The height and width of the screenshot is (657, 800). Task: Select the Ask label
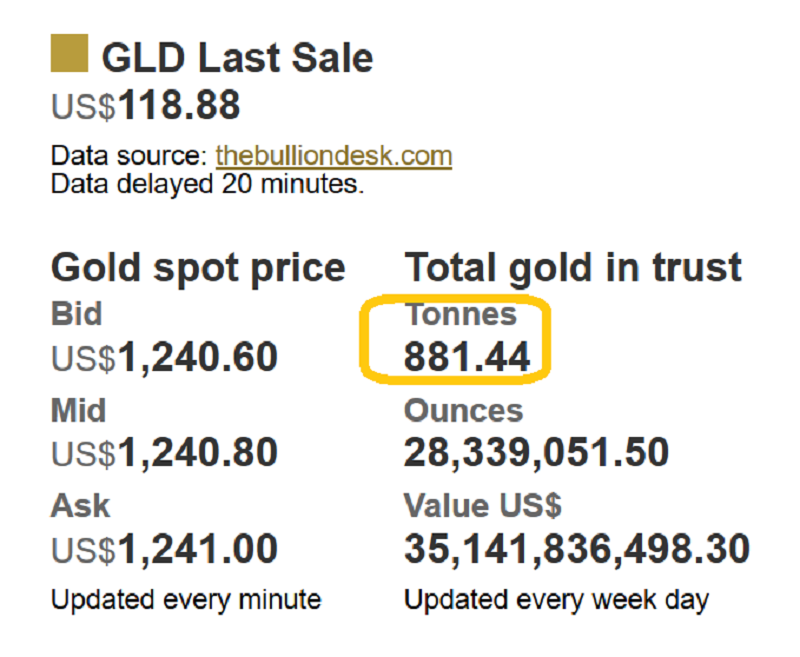click(81, 506)
